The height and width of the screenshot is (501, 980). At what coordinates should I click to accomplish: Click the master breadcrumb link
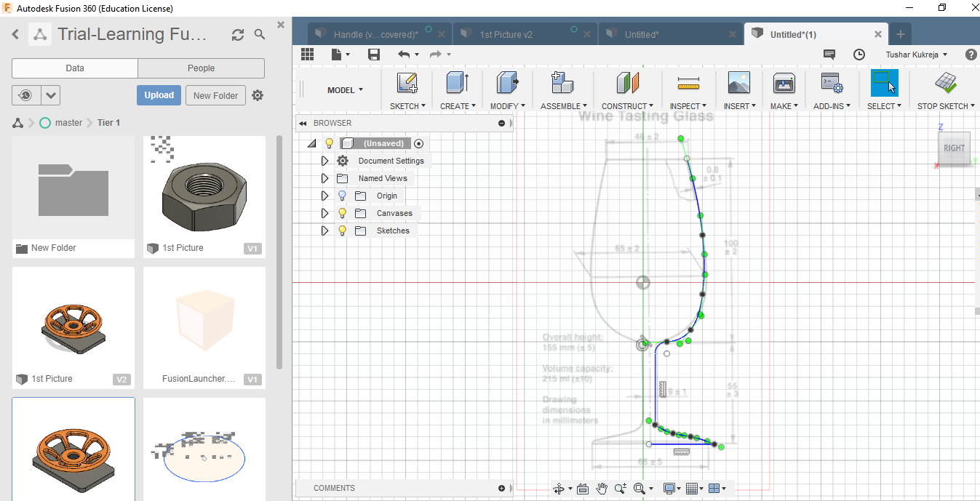[68, 123]
